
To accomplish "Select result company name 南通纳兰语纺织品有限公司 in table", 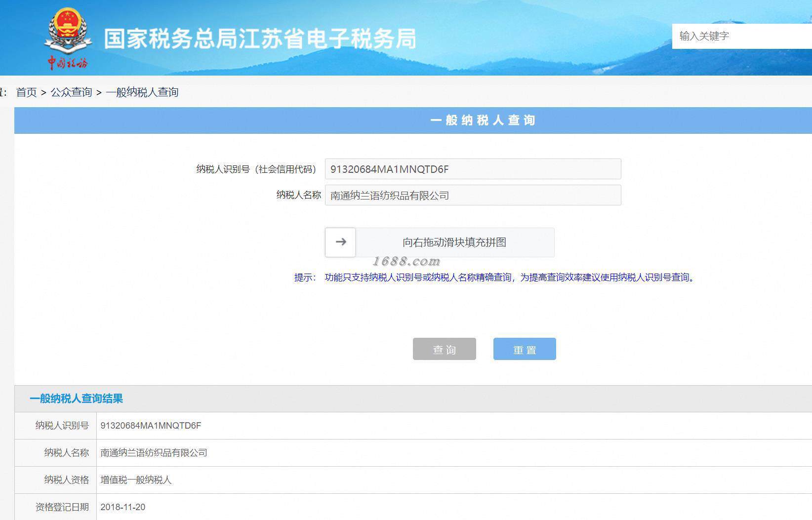I will coord(154,453).
